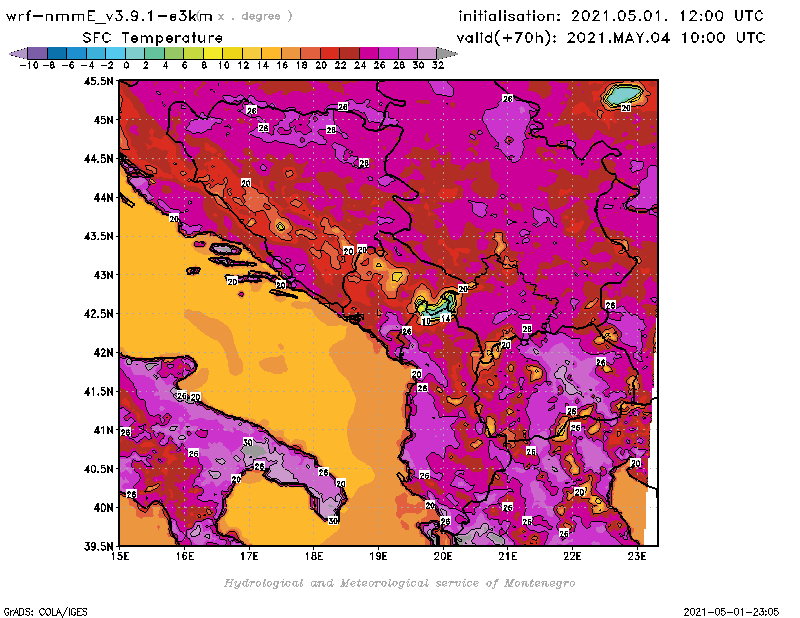
Task: Pick the light orange swatch between 12 and 14
Action: pyautogui.click(x=252, y=53)
